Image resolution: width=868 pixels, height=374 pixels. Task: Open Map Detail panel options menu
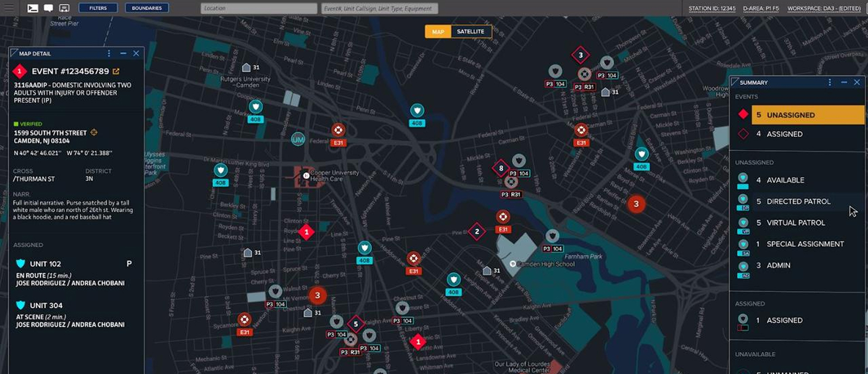pos(109,53)
